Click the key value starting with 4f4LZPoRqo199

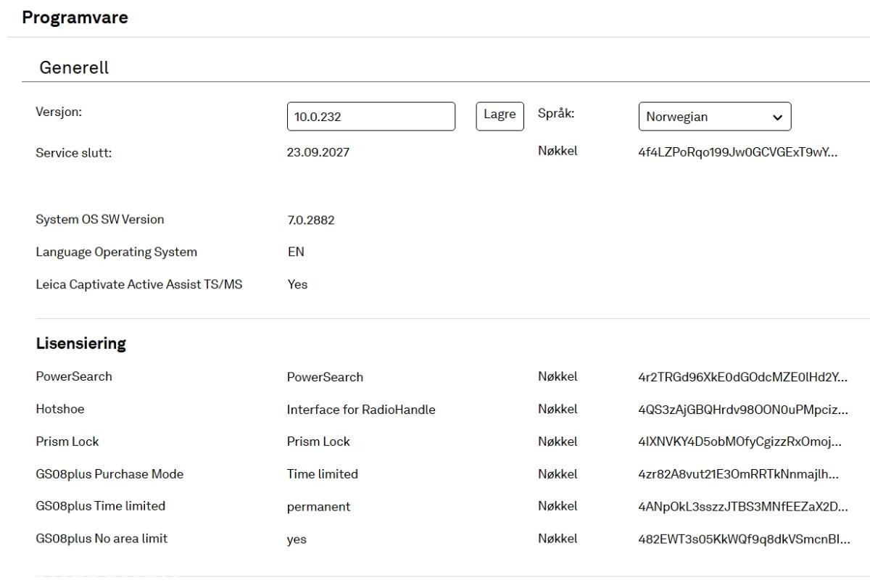coord(738,152)
